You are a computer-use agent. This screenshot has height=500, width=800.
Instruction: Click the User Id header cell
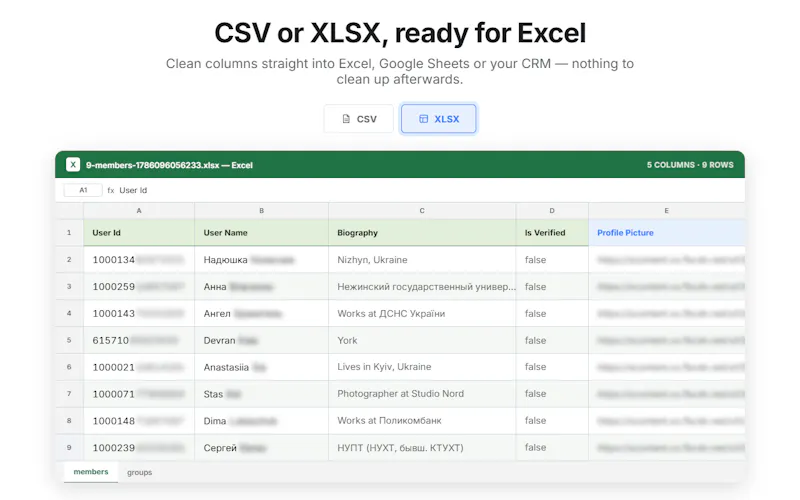pyautogui.click(x=139, y=233)
